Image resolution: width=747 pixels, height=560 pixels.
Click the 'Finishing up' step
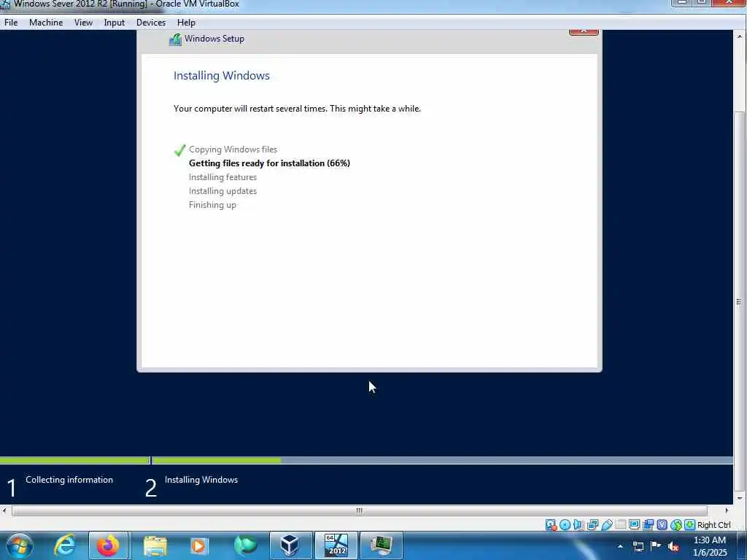pyautogui.click(x=212, y=205)
